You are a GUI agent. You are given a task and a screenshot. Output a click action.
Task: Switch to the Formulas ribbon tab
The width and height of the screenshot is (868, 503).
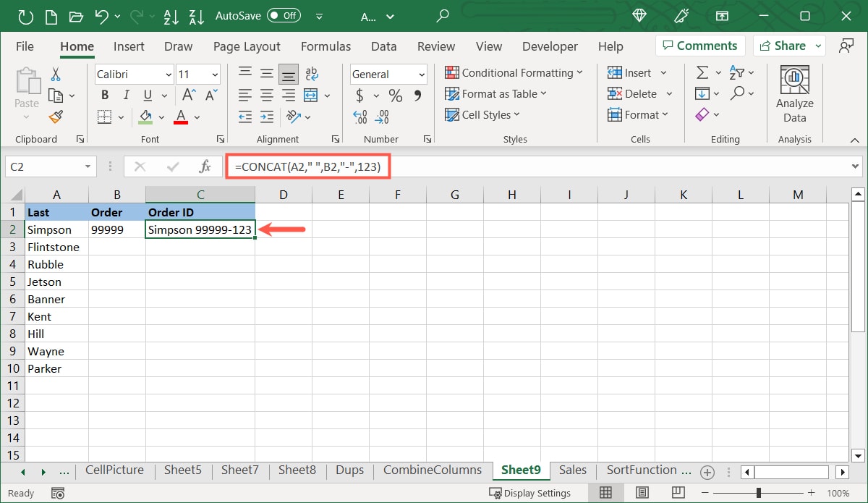(325, 46)
